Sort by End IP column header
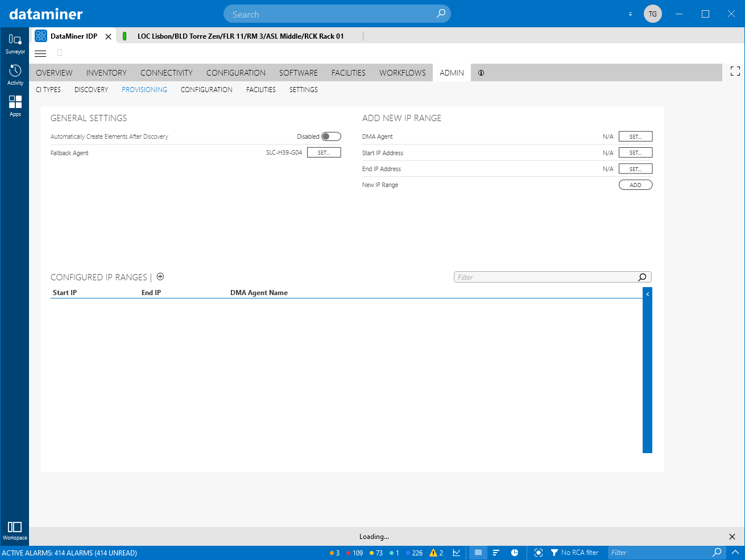 pos(151,293)
